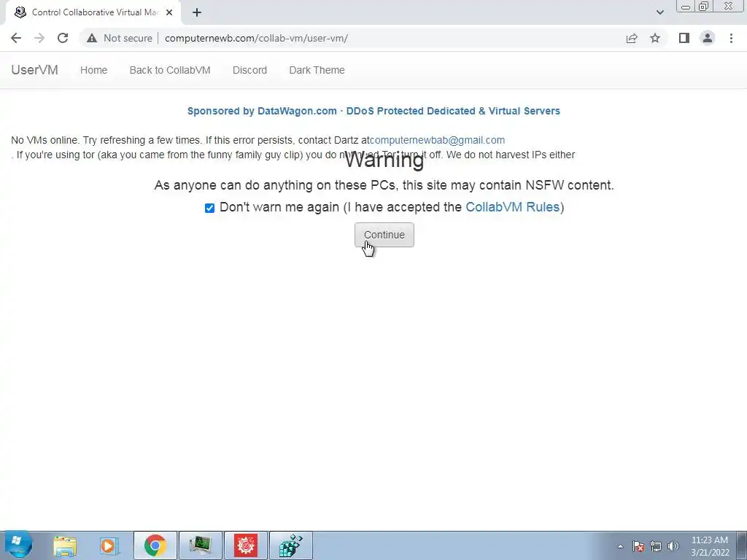The width and height of the screenshot is (747, 560).
Task: Open the Chrome three-dot menu
Action: 731,38
